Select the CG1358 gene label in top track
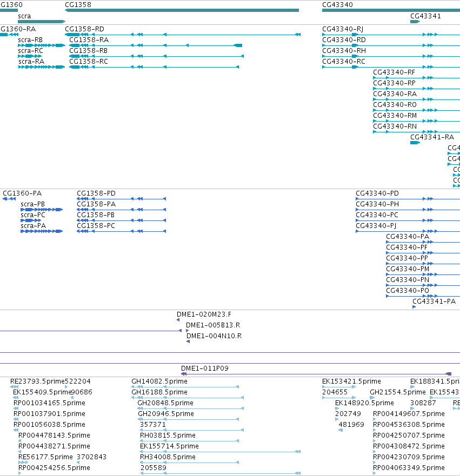The height and width of the screenshot is (476, 460). click(x=78, y=4)
